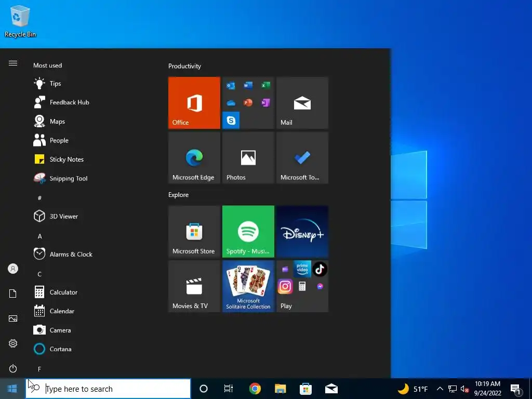532x399 pixels.
Task: Open the notification Action Center
Action: 515,389
